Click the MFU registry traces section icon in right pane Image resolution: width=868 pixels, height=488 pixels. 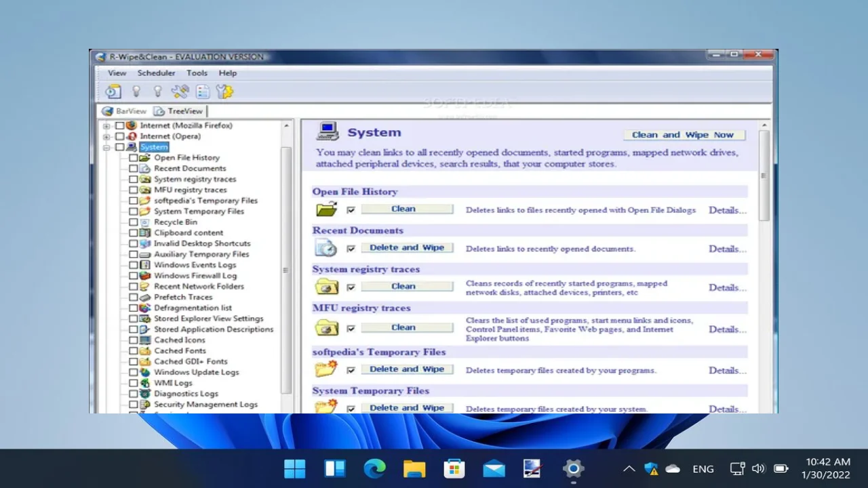click(x=326, y=328)
